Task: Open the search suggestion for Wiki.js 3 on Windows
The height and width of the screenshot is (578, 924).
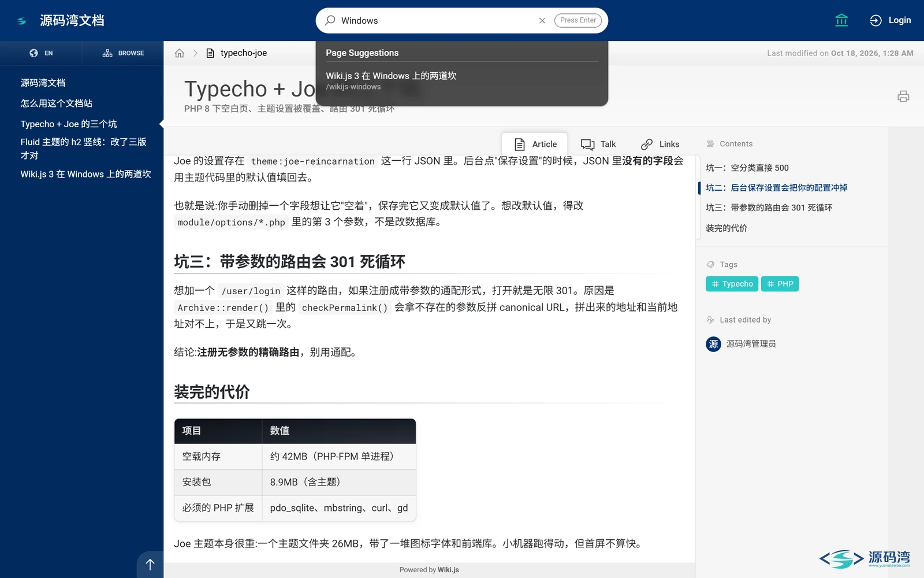Action: 462,81
